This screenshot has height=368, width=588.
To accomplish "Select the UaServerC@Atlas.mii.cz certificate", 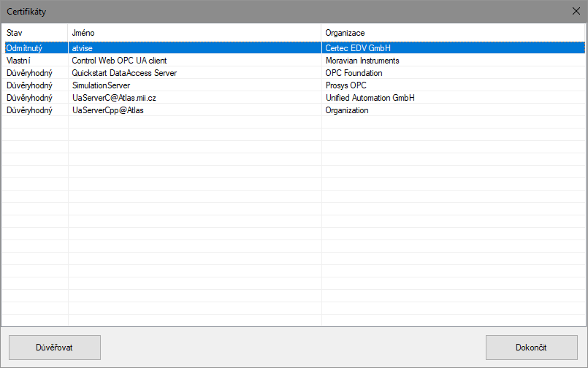I will (x=113, y=98).
